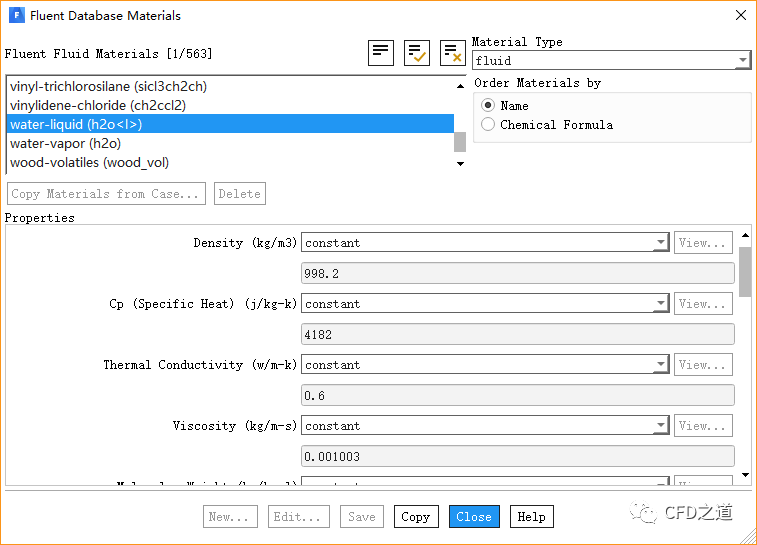Expand the Density method dropdown
Screen dimensions: 757x545
point(660,243)
